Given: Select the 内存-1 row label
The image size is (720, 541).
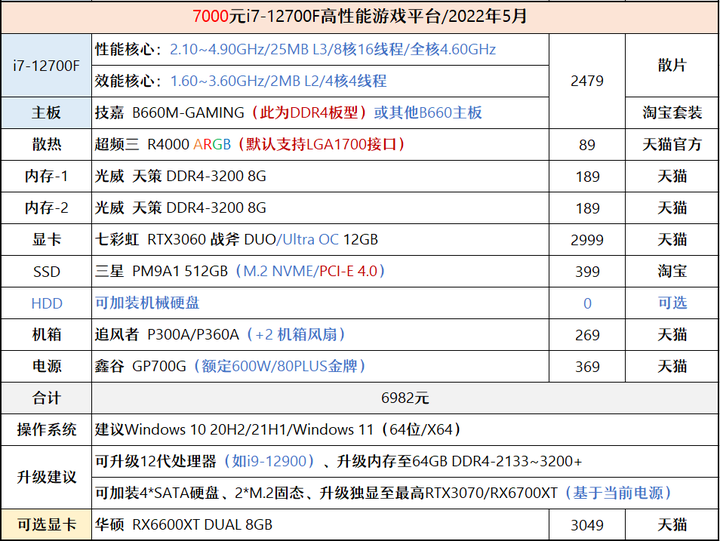Looking at the screenshot, I should pos(46,176).
